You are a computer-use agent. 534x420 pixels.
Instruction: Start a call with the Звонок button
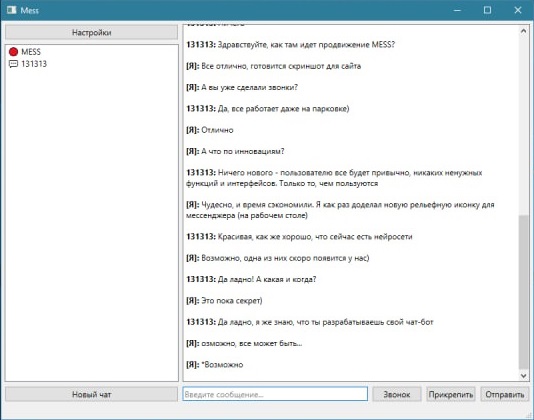pyautogui.click(x=397, y=394)
